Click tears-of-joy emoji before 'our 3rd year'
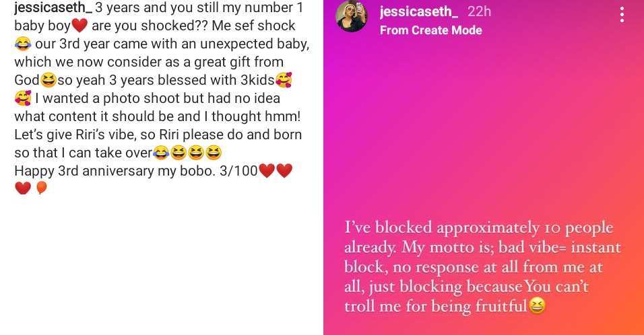 [23, 44]
